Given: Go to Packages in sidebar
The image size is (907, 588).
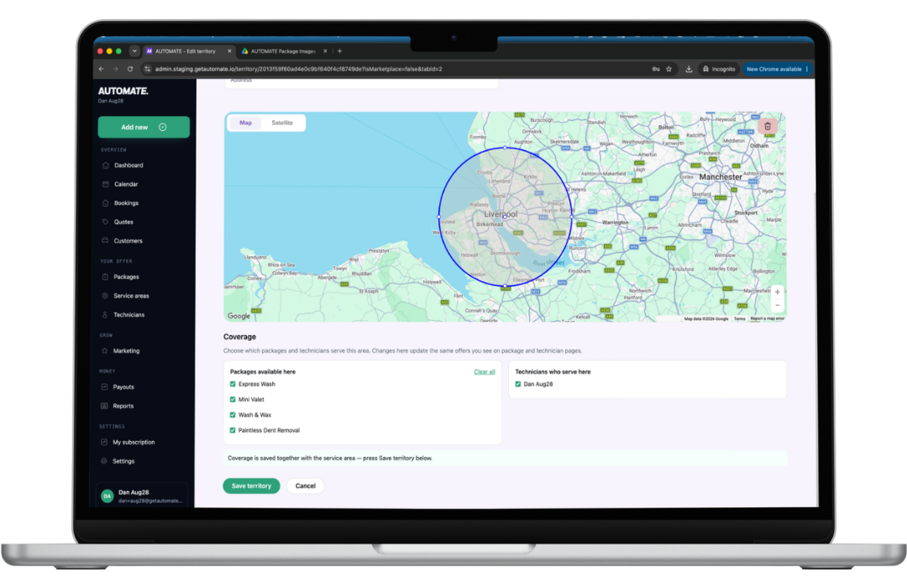Looking at the screenshot, I should pos(126,276).
